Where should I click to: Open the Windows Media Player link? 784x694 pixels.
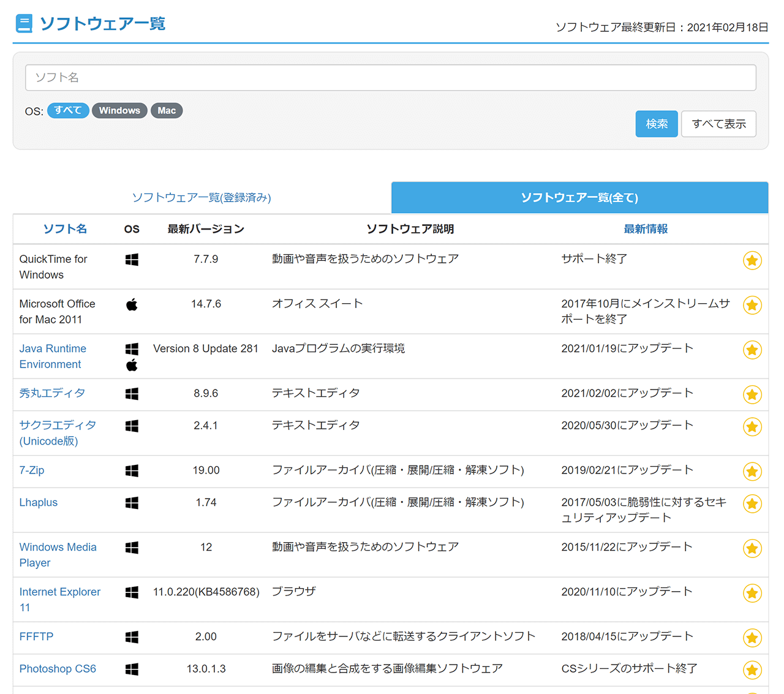58,555
